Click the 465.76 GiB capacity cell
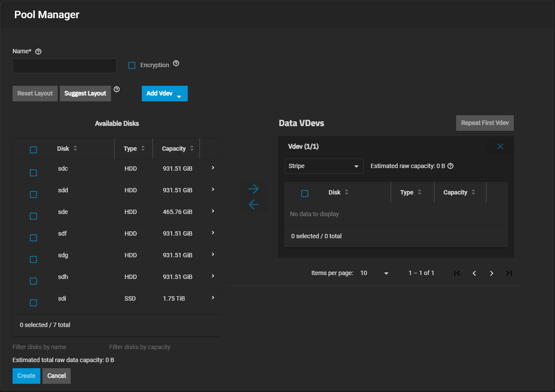 178,212
